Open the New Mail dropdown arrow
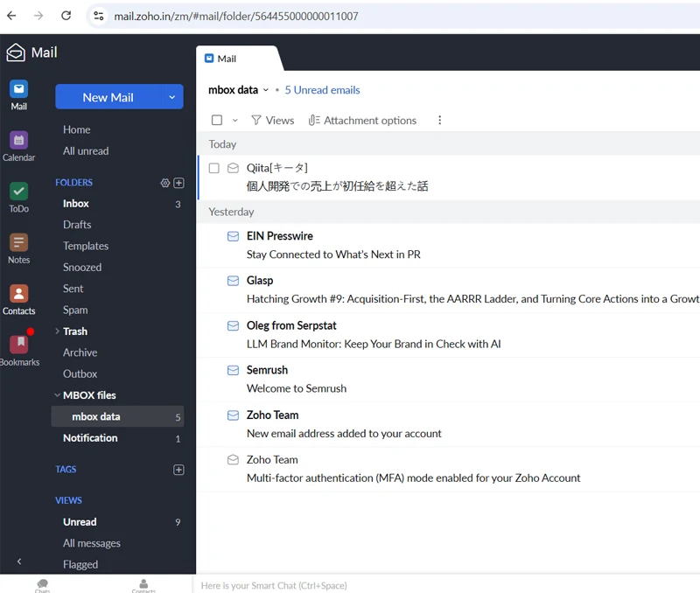Image resolution: width=700 pixels, height=593 pixels. click(172, 97)
